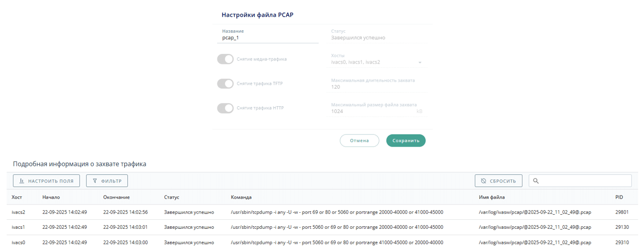Expand the Хосты dropdown arrow
Screen dimensions: 644x252
[x=420, y=63]
